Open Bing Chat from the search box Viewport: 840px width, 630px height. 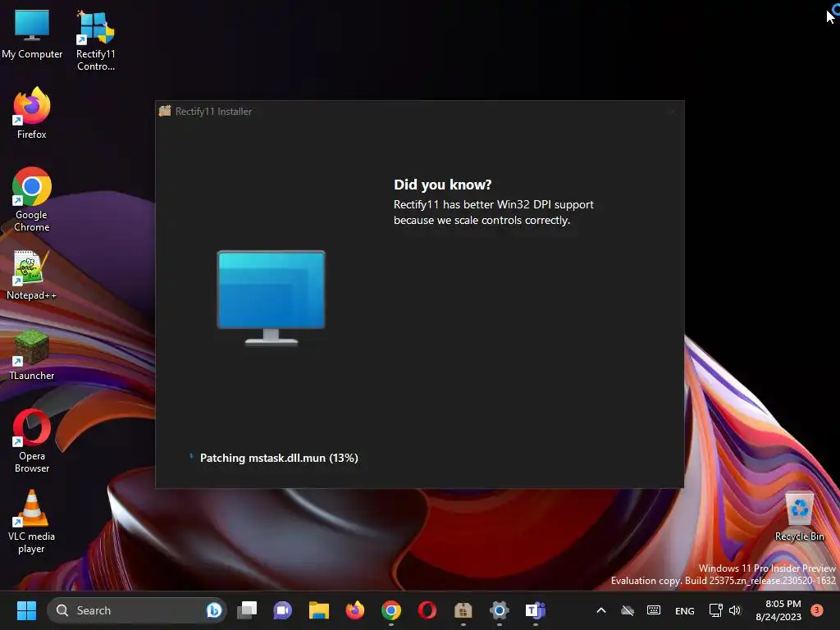(214, 610)
